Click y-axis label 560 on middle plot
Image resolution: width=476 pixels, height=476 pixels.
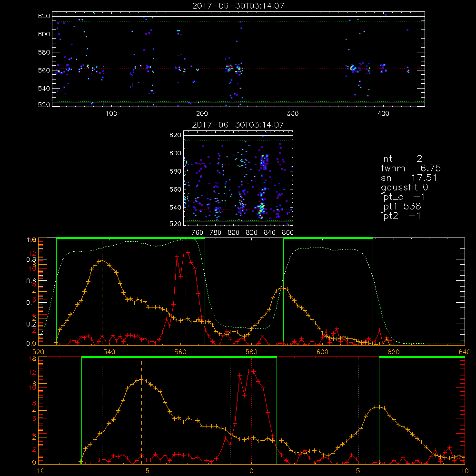pyautogui.click(x=176, y=189)
